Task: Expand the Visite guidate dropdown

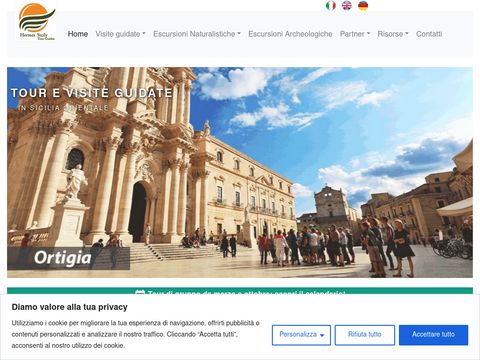Action: click(120, 34)
